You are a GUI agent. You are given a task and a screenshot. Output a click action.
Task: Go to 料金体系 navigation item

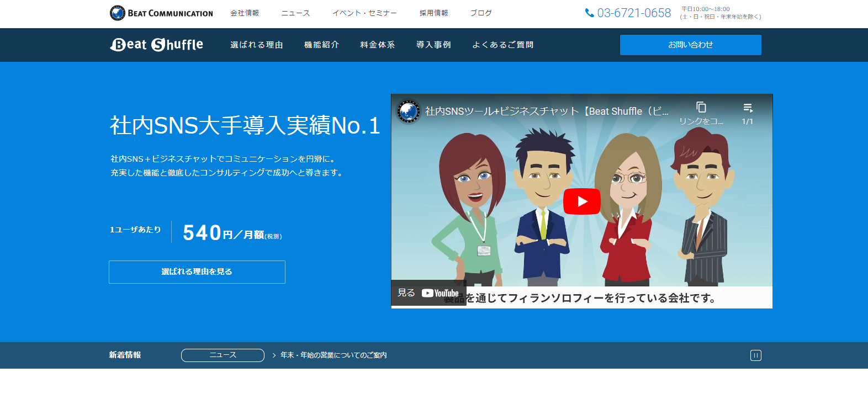pos(378,45)
